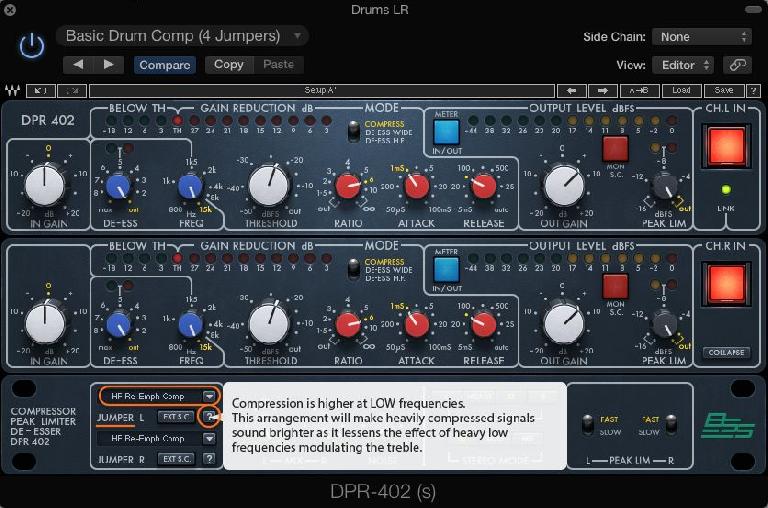Open the Basic Drum Comp preset dropdown
Image resolution: width=768 pixels, height=508 pixels.
coord(182,36)
